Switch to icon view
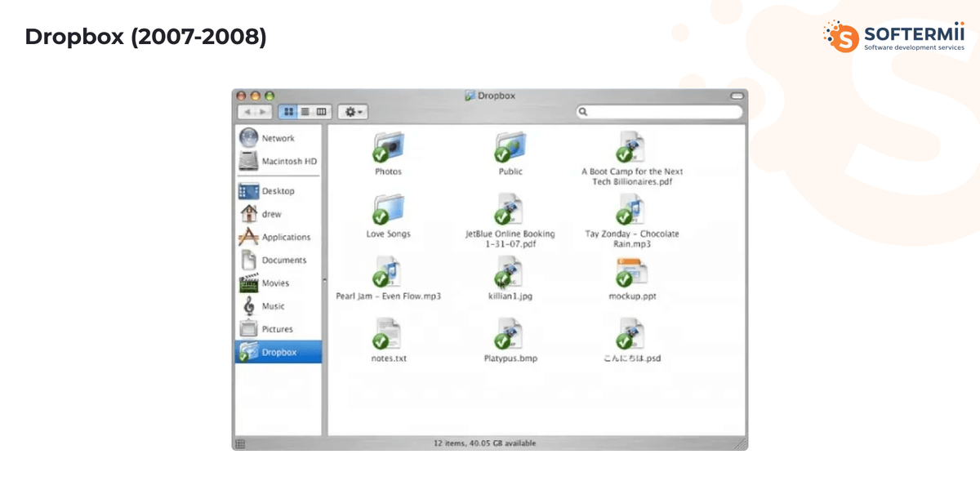 click(x=288, y=112)
